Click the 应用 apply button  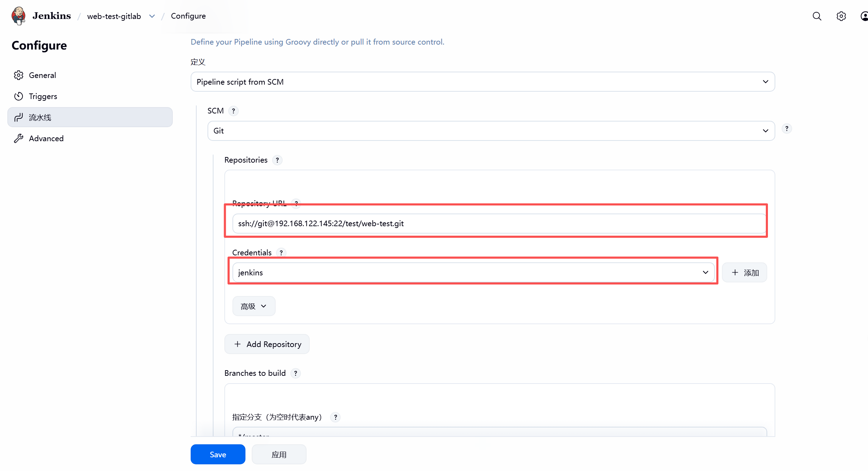coord(279,454)
